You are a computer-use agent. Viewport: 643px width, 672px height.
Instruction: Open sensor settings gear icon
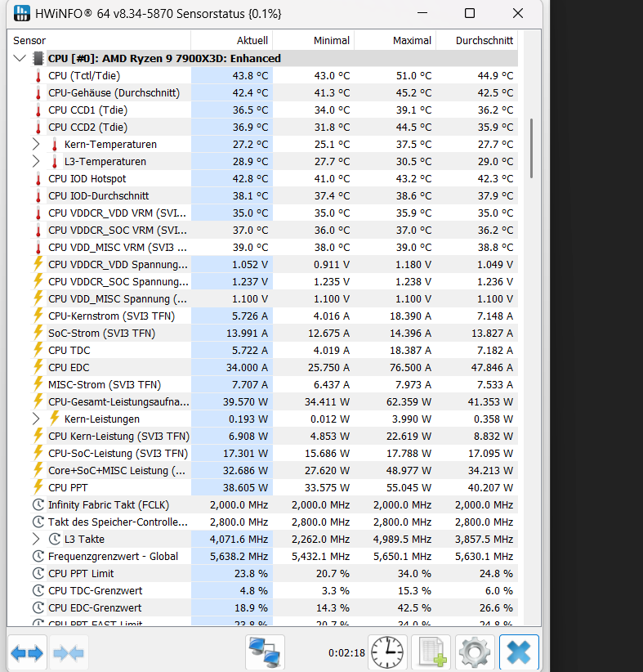pyautogui.click(x=475, y=652)
